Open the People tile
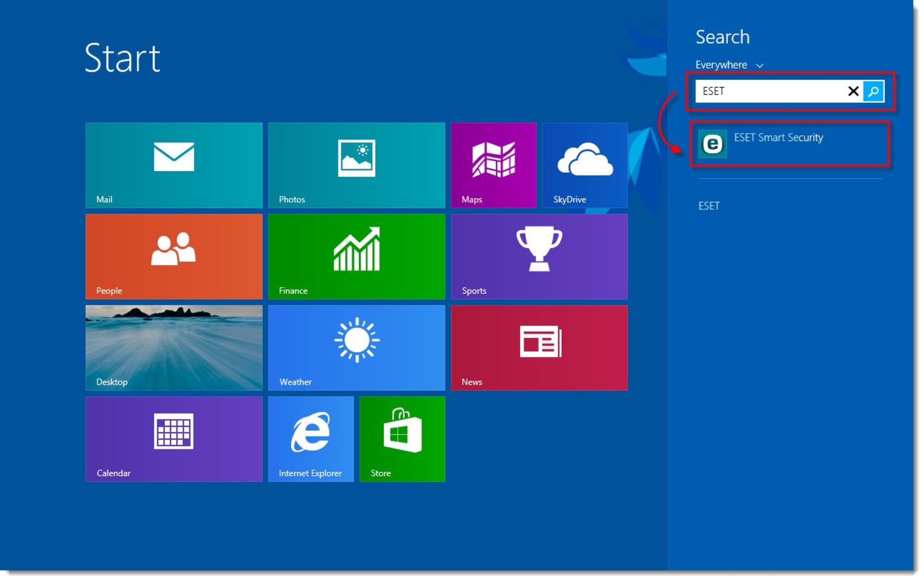Image resolution: width=924 pixels, height=581 pixels. (174, 256)
